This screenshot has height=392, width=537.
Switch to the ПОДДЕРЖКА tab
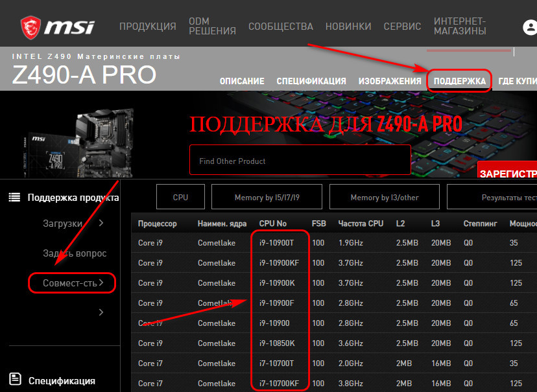[x=460, y=81]
